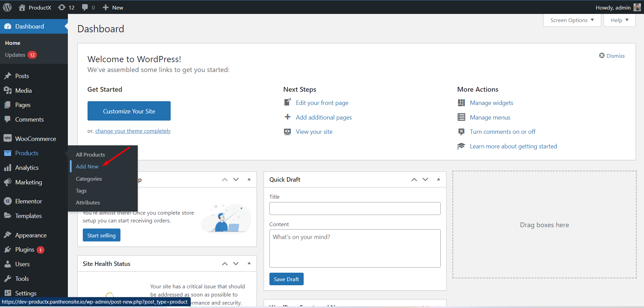644x308 pixels.
Task: Click the Tools wrench icon
Action: [7, 279]
